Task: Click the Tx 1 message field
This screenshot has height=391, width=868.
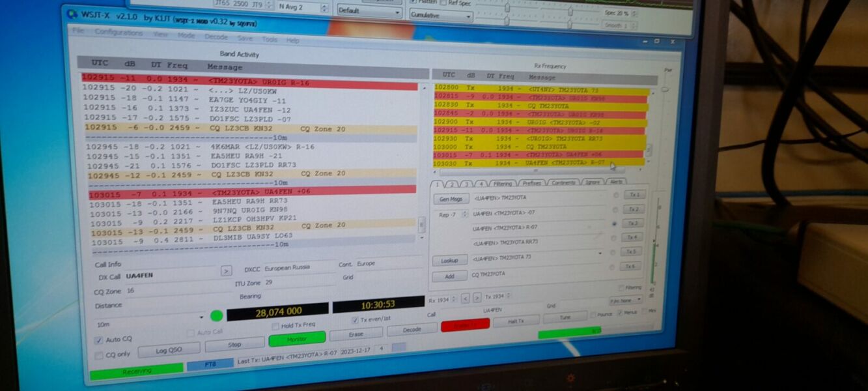Action: pos(539,197)
